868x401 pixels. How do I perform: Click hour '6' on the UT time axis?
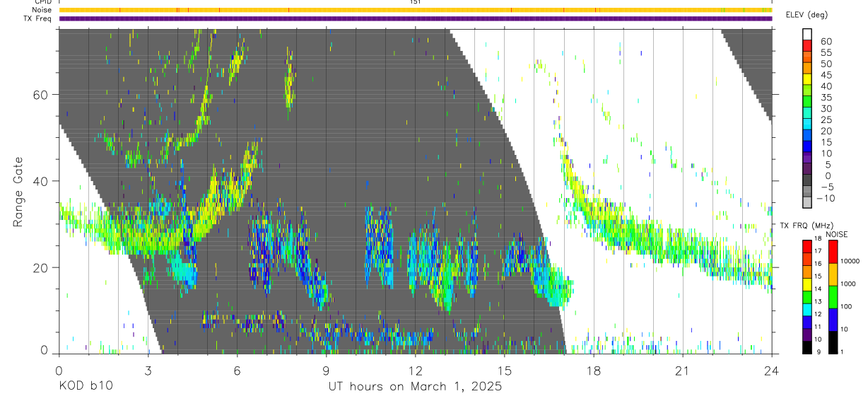pos(237,371)
